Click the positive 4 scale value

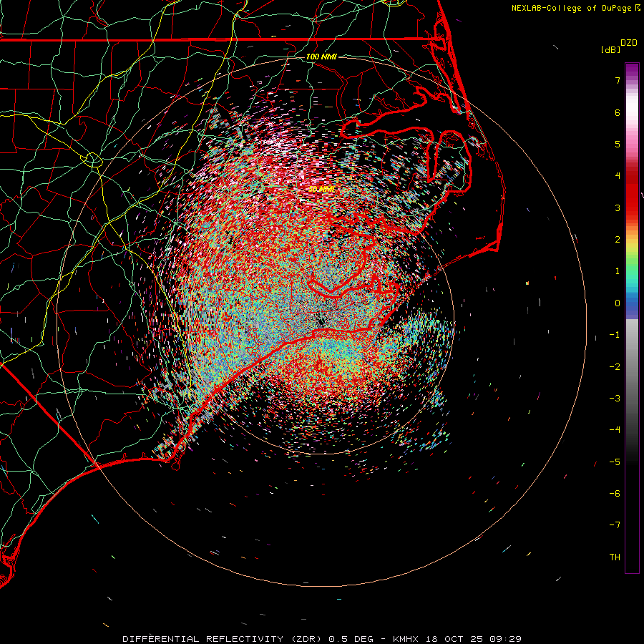pos(618,176)
